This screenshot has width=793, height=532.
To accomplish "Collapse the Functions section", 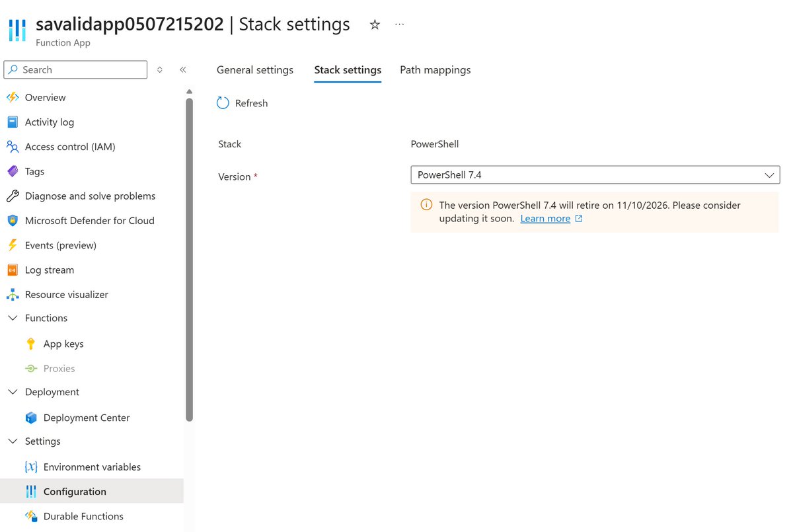I will 13,318.
